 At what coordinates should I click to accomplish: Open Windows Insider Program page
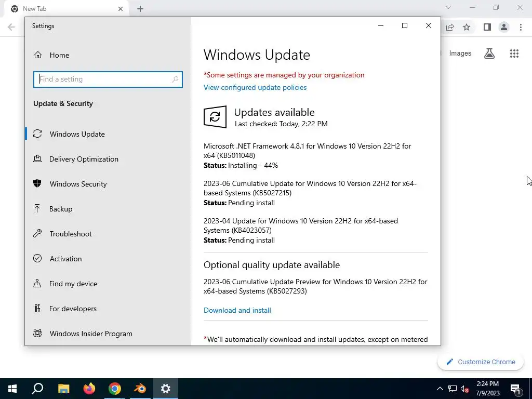click(x=91, y=334)
